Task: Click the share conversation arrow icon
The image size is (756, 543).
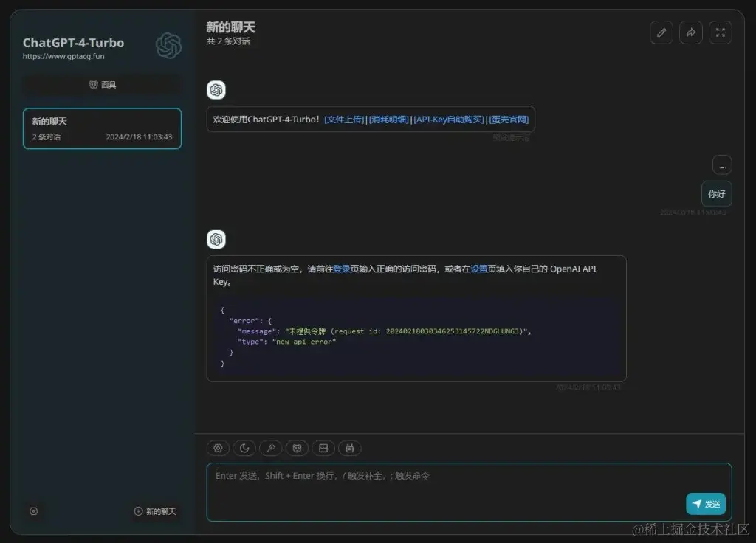Action: tap(691, 32)
